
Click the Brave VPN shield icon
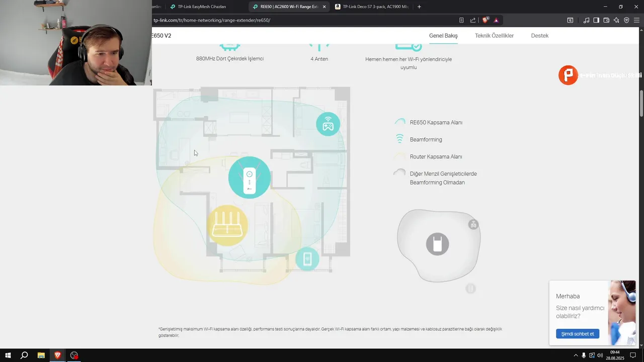point(626,20)
